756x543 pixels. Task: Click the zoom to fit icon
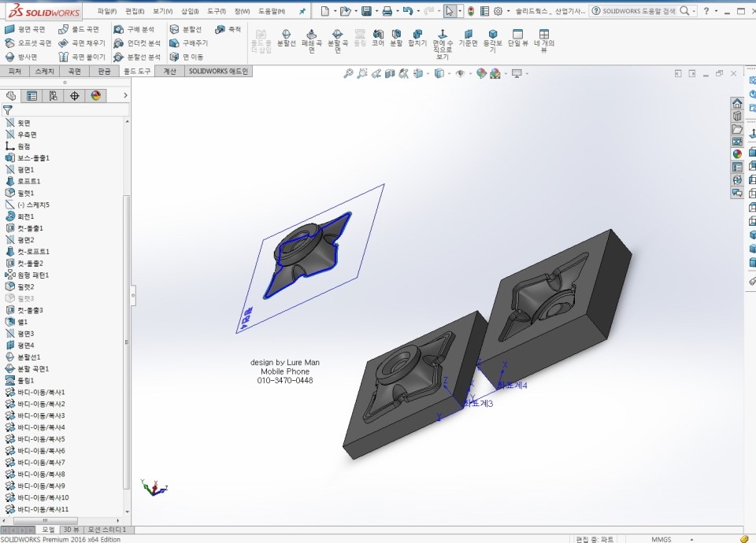click(x=348, y=73)
